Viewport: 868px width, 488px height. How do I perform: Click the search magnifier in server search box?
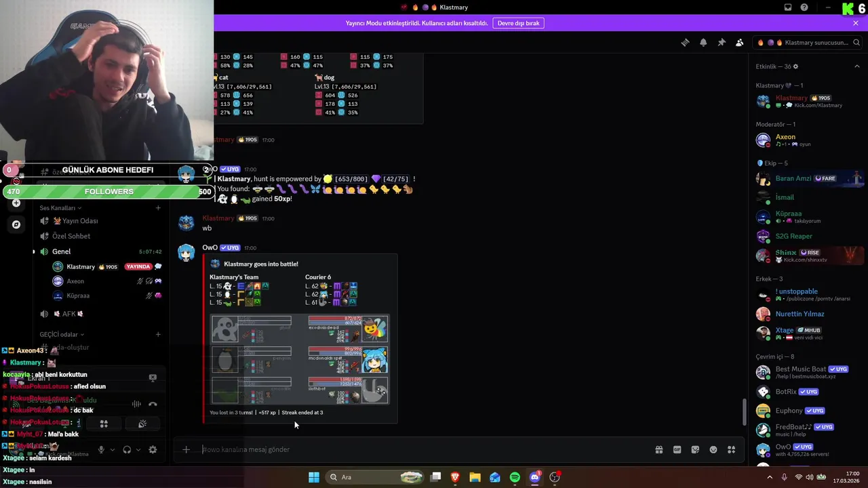coord(855,42)
